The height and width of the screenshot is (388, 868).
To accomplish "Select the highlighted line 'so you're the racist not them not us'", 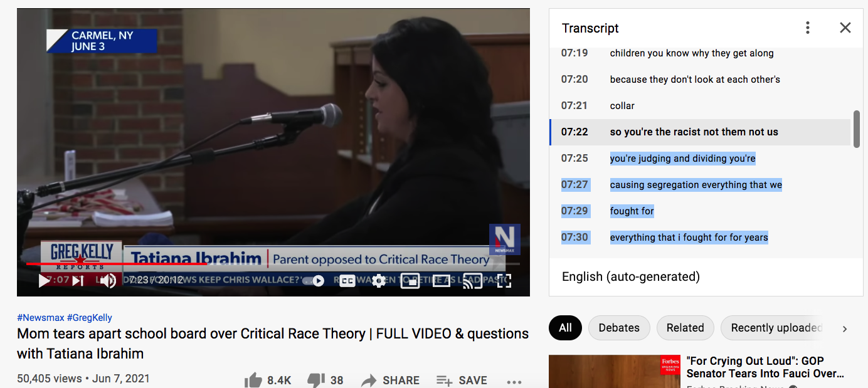I will 694,132.
